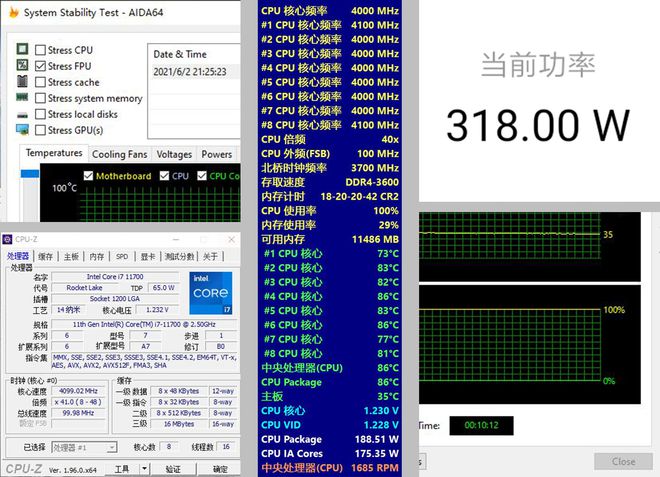Enable Stress local disks checkbox
The width and height of the screenshot is (660, 477).
(x=40, y=114)
